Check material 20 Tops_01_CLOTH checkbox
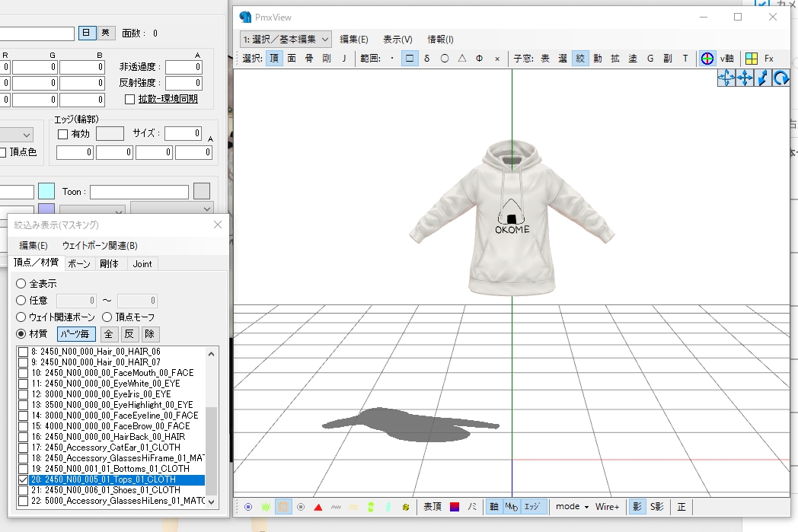 click(x=23, y=479)
